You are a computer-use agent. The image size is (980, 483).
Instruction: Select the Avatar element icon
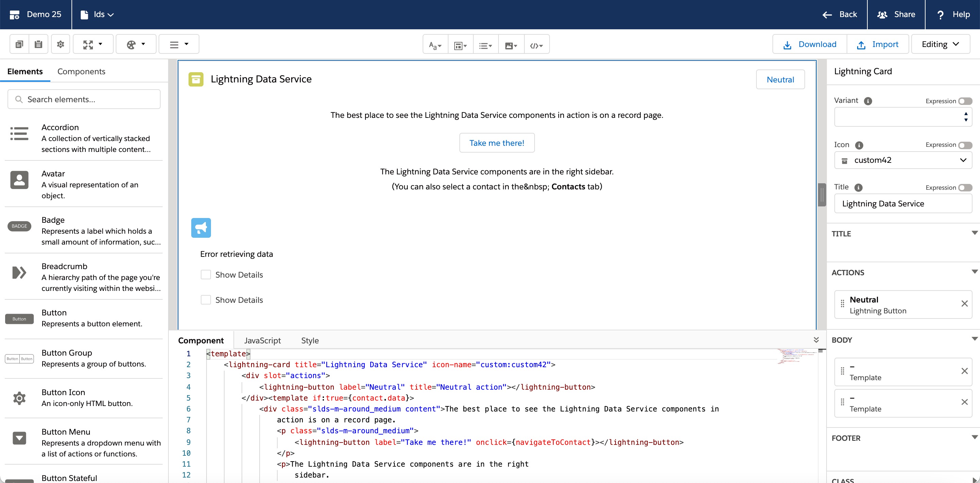[x=19, y=180]
